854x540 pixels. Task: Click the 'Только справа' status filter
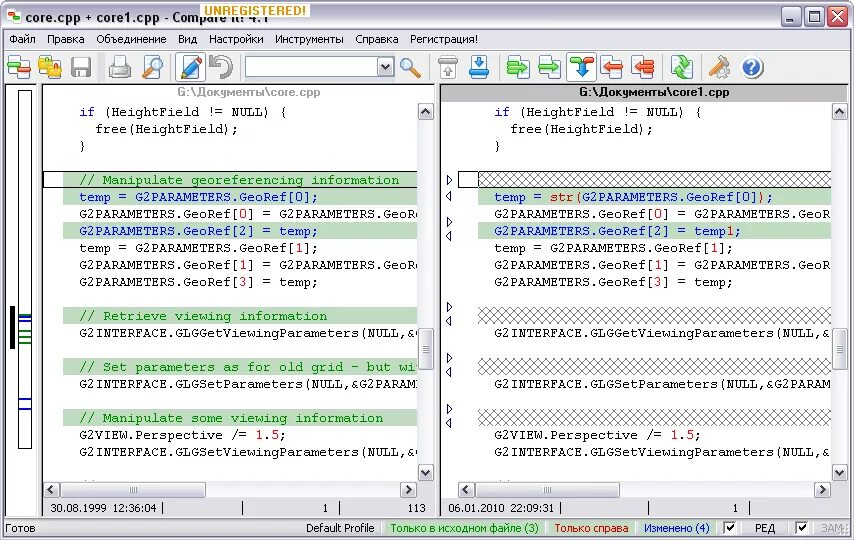coord(591,527)
